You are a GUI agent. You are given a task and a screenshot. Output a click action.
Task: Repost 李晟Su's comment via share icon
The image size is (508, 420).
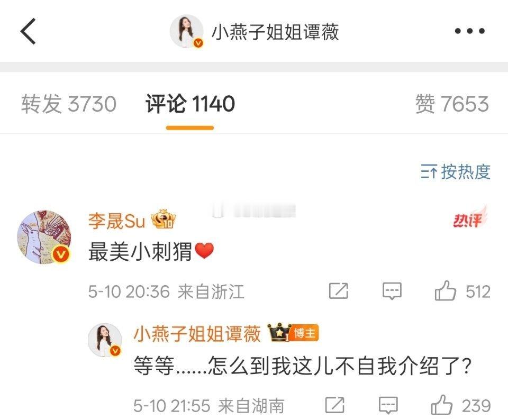coord(339,291)
